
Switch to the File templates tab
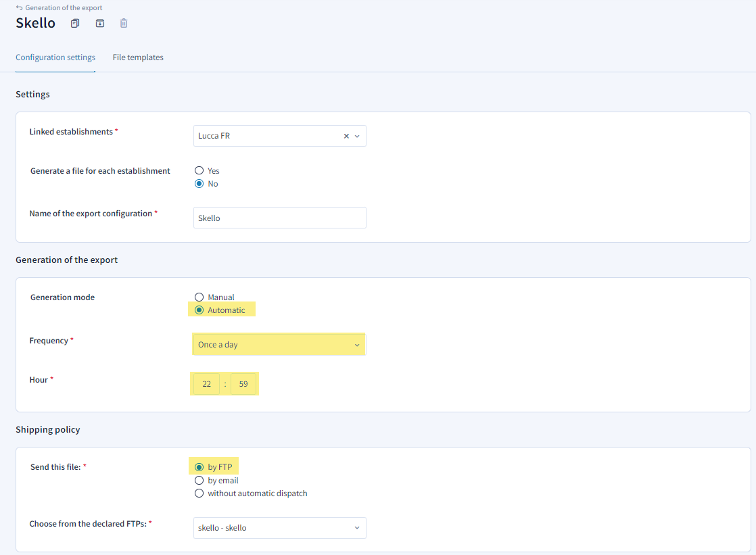pyautogui.click(x=138, y=57)
